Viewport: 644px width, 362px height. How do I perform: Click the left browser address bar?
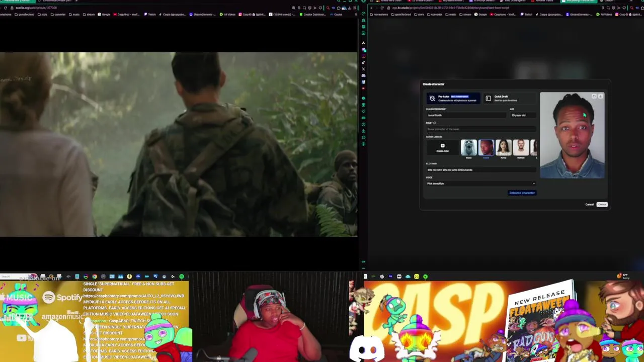151,8
